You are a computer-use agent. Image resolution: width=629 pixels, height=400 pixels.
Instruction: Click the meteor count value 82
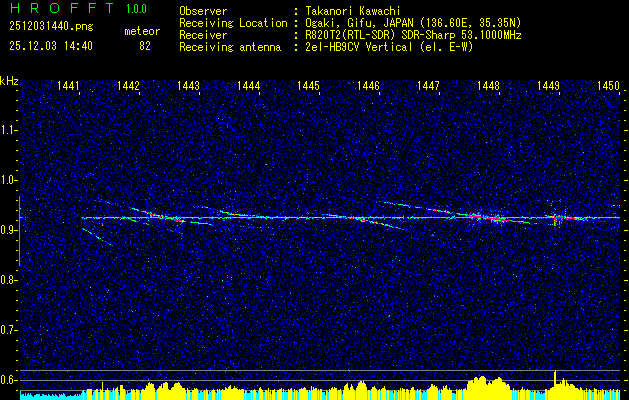pos(145,46)
